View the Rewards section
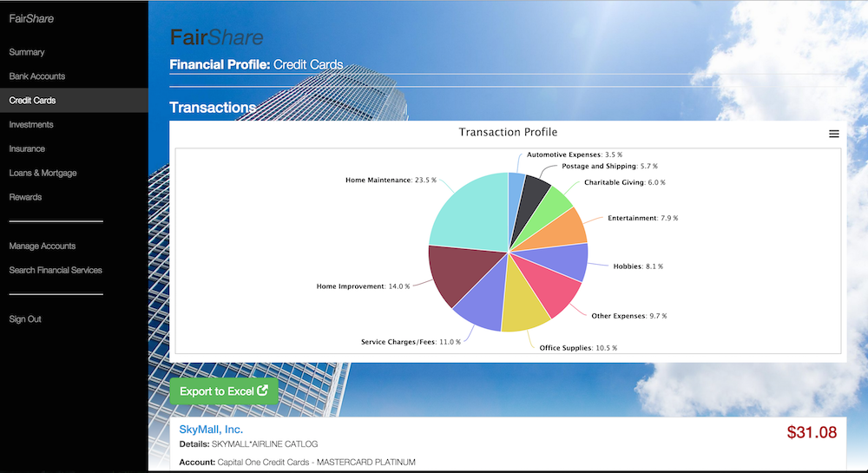The width and height of the screenshot is (868, 473). pyautogui.click(x=26, y=197)
